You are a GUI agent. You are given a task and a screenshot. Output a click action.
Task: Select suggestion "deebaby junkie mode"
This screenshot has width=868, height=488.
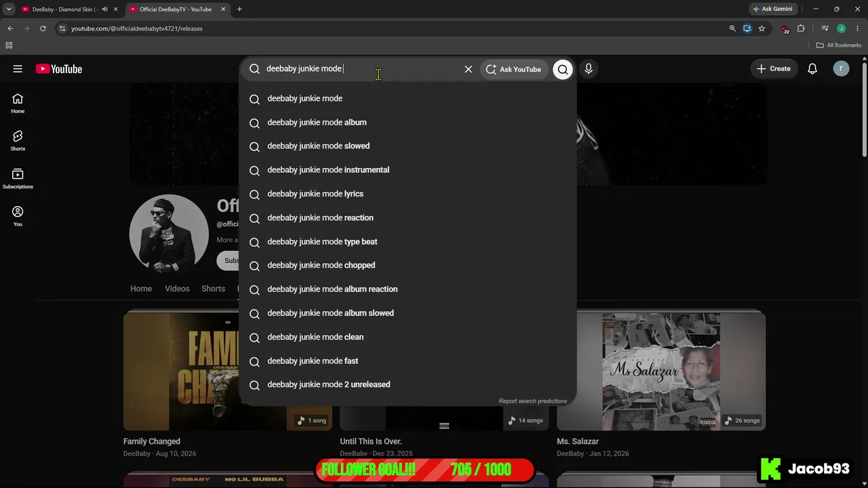pos(408,98)
